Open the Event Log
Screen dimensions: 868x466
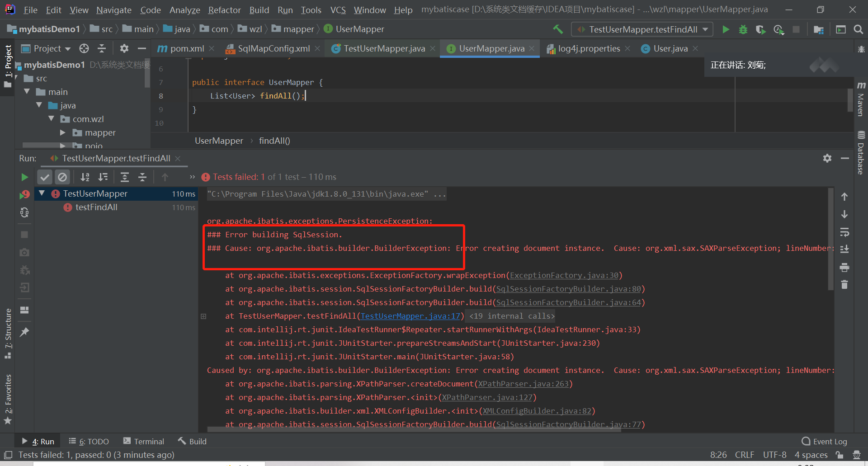pyautogui.click(x=824, y=442)
